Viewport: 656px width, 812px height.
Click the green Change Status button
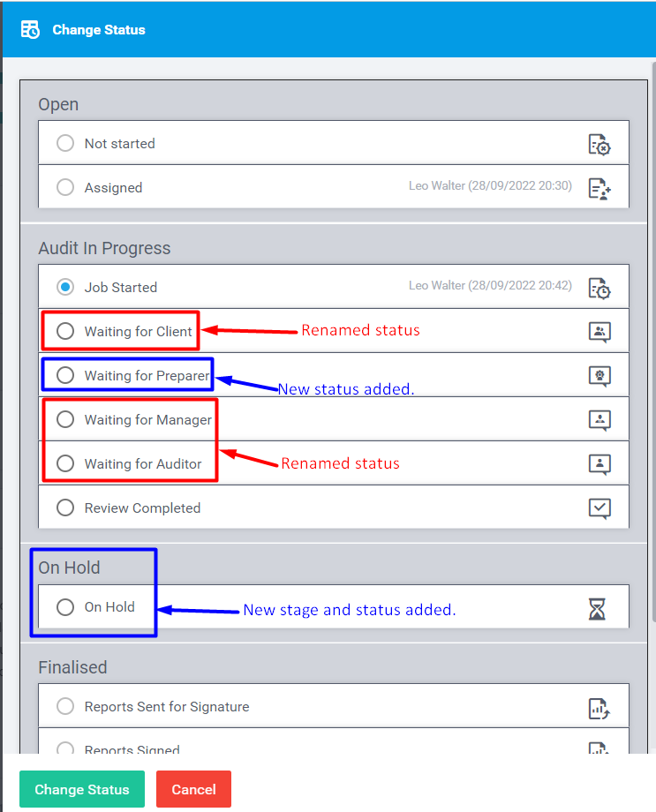tap(82, 789)
